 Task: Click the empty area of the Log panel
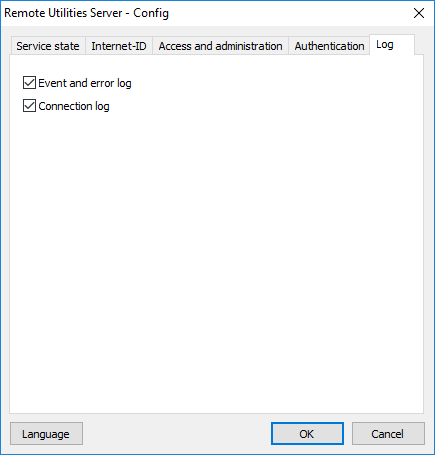[x=217, y=260]
